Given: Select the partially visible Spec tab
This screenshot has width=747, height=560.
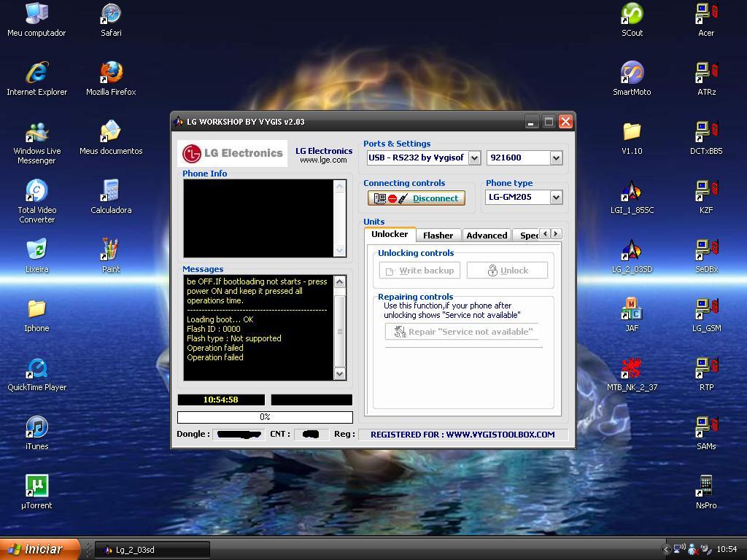Looking at the screenshot, I should coord(527,236).
